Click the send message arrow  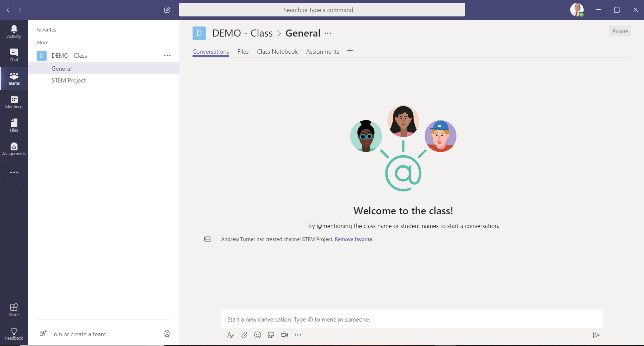coord(596,335)
